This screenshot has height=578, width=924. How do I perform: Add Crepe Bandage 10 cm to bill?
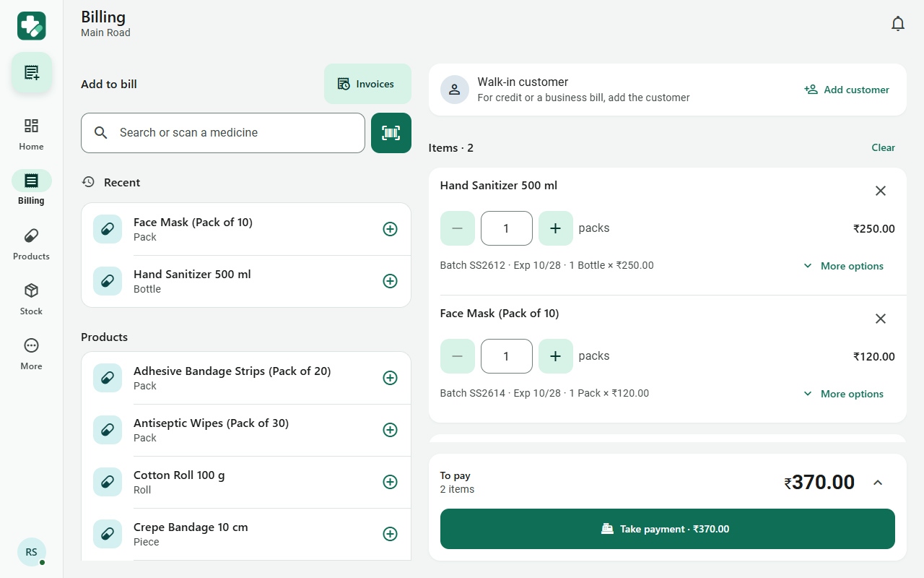coord(390,534)
